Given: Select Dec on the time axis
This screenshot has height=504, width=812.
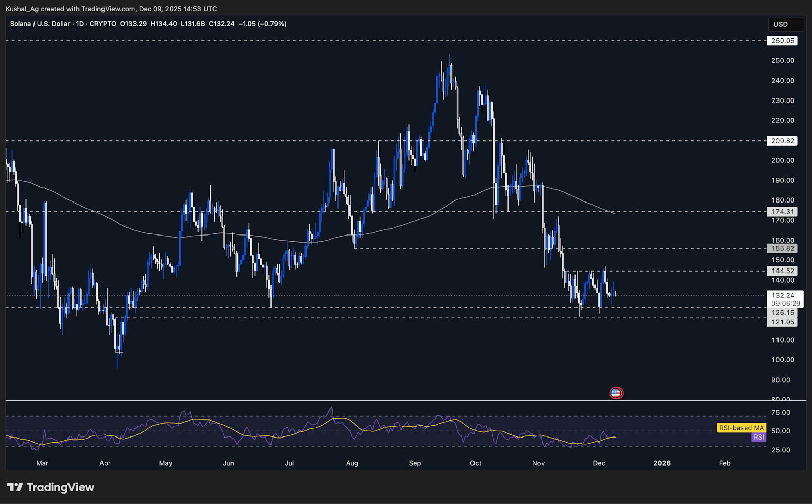Looking at the screenshot, I should click(x=599, y=463).
